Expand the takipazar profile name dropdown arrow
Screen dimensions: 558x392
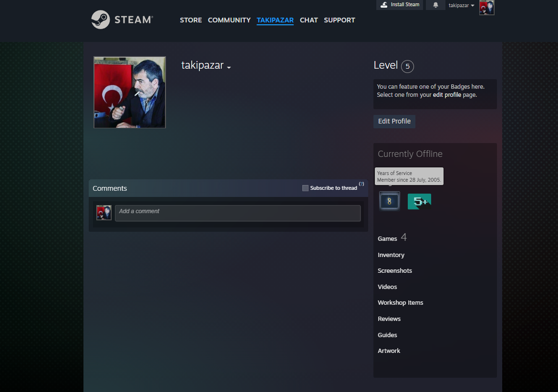pos(229,68)
